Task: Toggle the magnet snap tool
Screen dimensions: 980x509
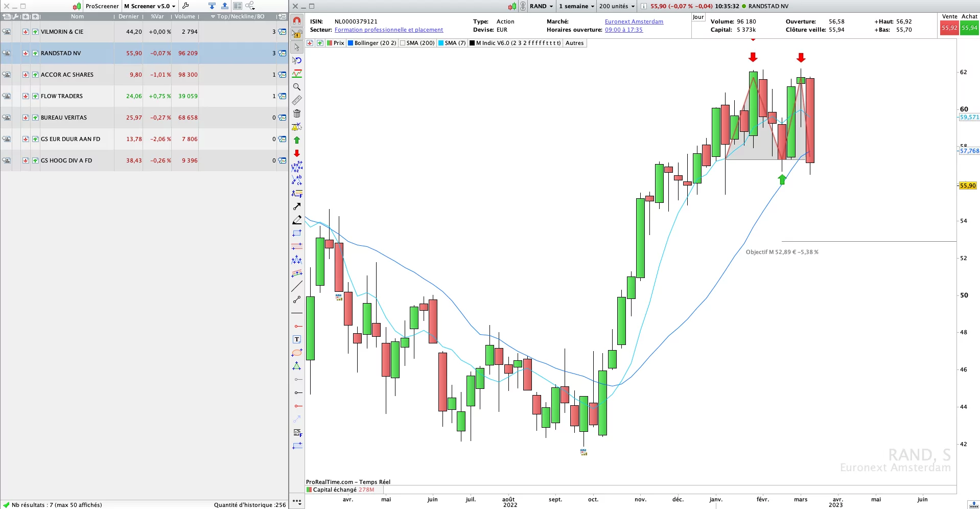Action: 297,21
